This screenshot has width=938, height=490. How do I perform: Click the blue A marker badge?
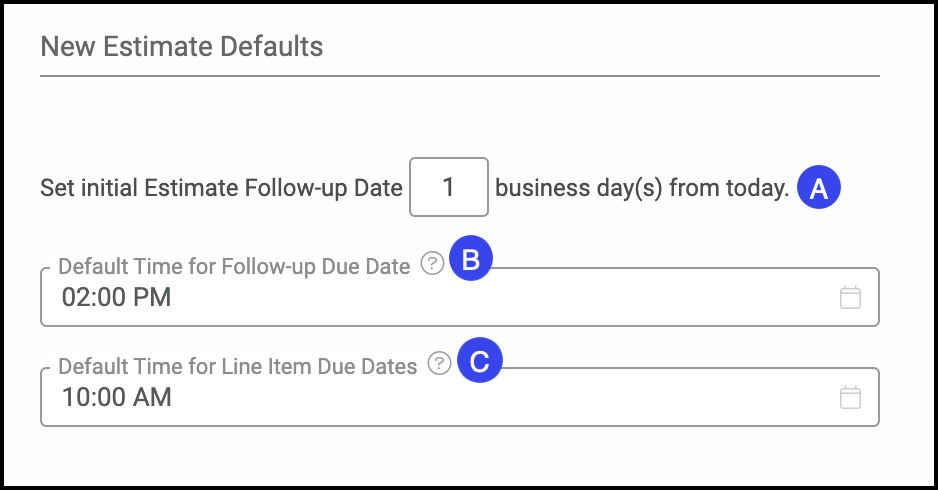pos(818,188)
